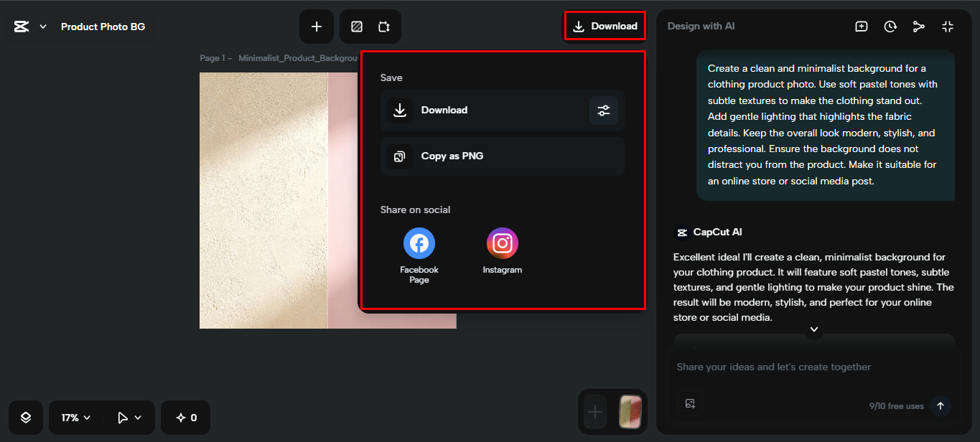Open download quality settings sliders
The width and height of the screenshot is (980, 442).
pos(603,110)
